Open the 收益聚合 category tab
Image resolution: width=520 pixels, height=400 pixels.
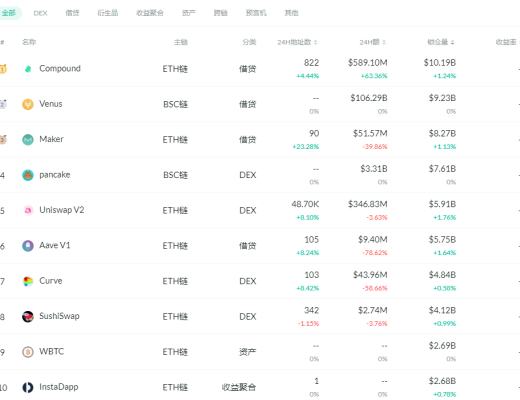click(150, 13)
